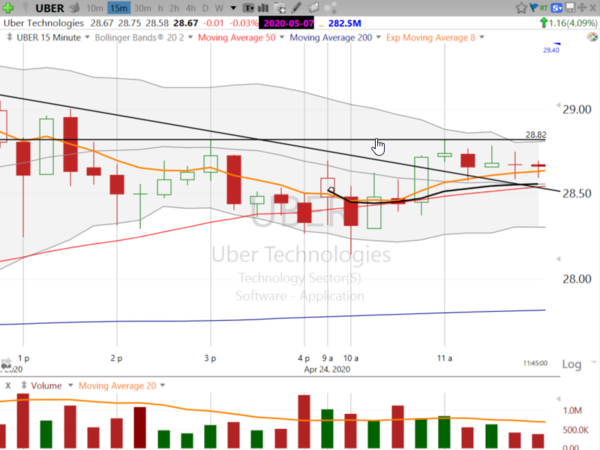Select the daily 'D' timeframe

[x=205, y=8]
